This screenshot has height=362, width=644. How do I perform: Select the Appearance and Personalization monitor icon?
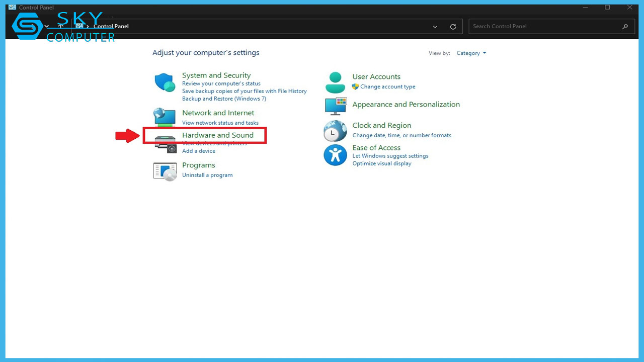tap(335, 106)
